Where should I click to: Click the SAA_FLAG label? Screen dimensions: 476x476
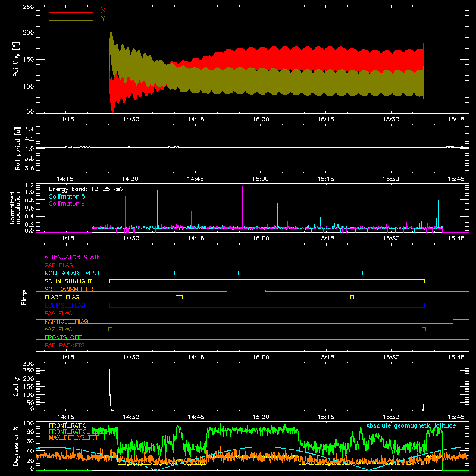pyautogui.click(x=58, y=313)
